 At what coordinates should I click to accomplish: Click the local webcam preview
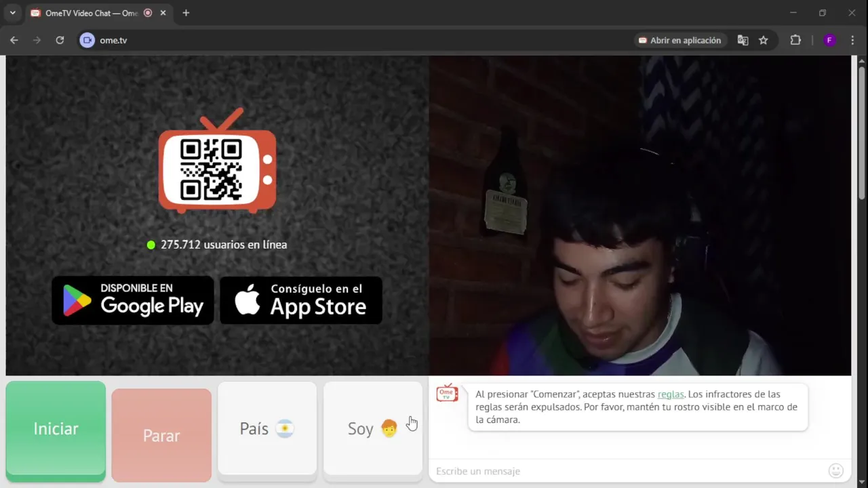(639, 216)
